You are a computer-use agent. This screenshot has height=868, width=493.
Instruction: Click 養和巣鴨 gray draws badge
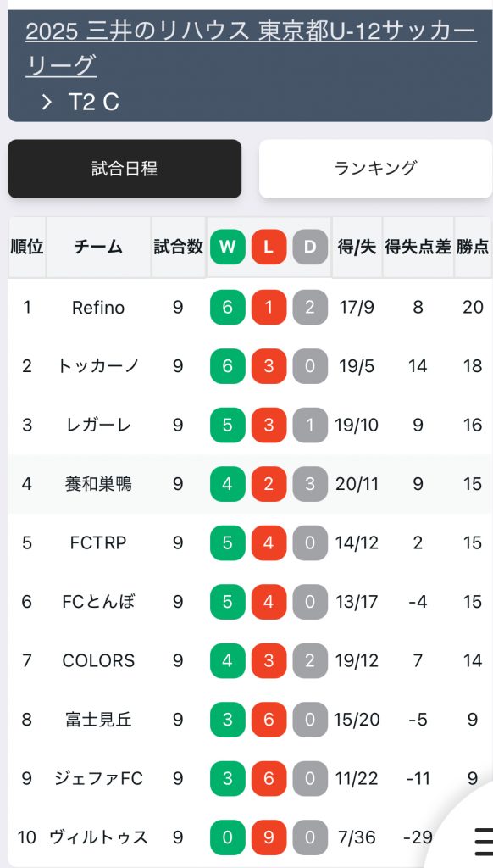[x=310, y=484]
